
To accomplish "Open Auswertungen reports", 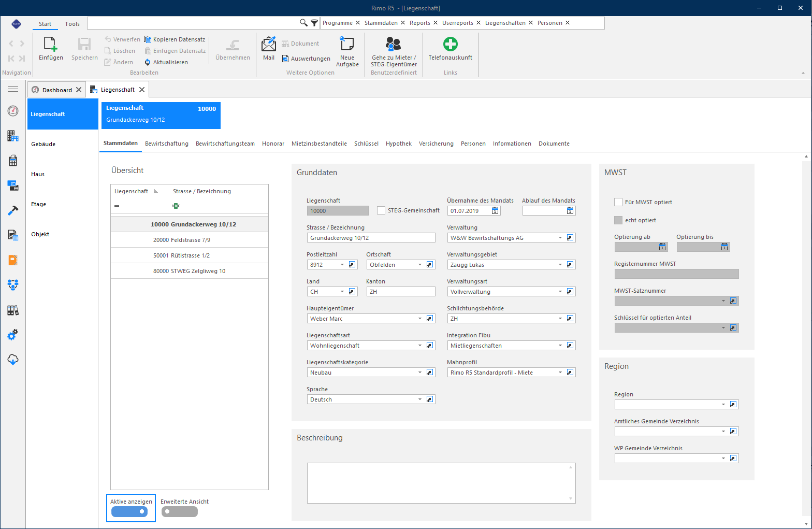I will tap(306, 59).
